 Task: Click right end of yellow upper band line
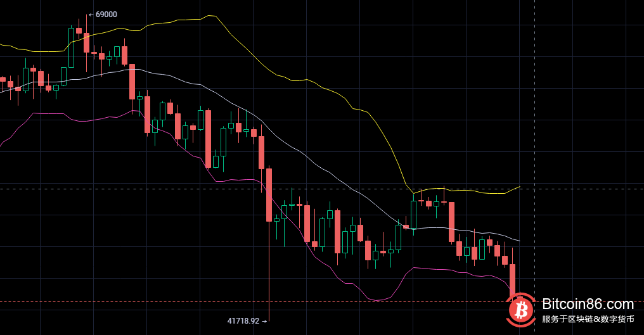518,187
